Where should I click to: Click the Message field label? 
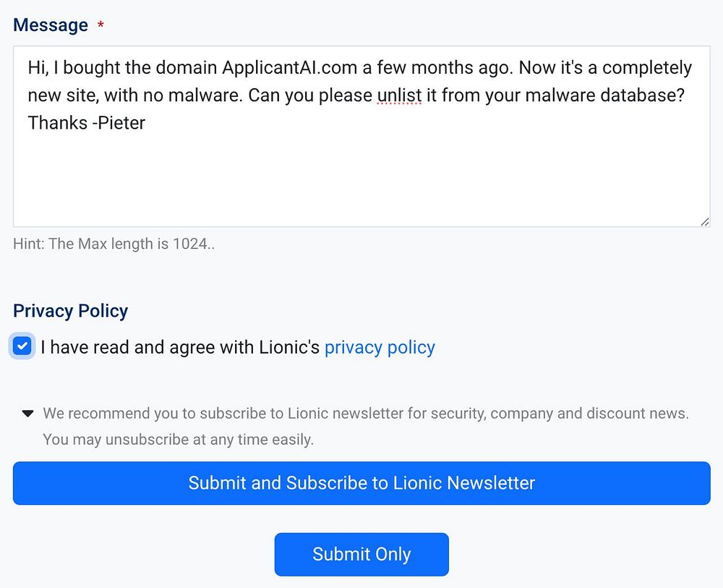(x=51, y=25)
